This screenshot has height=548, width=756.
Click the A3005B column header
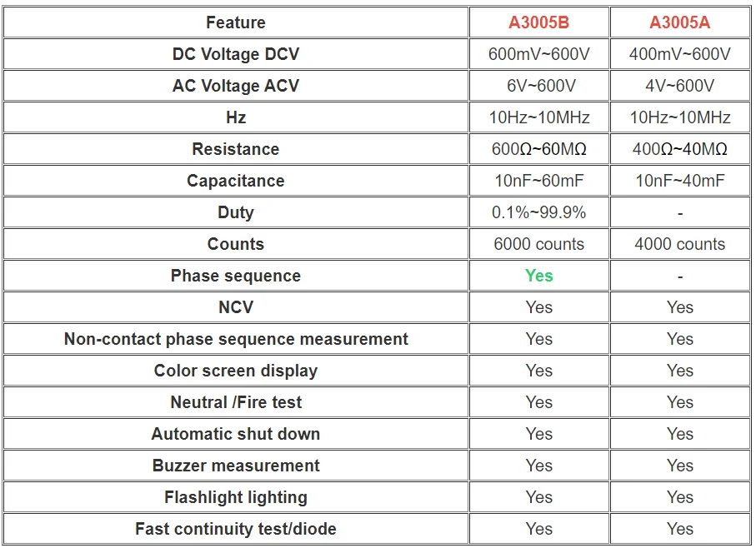point(538,22)
